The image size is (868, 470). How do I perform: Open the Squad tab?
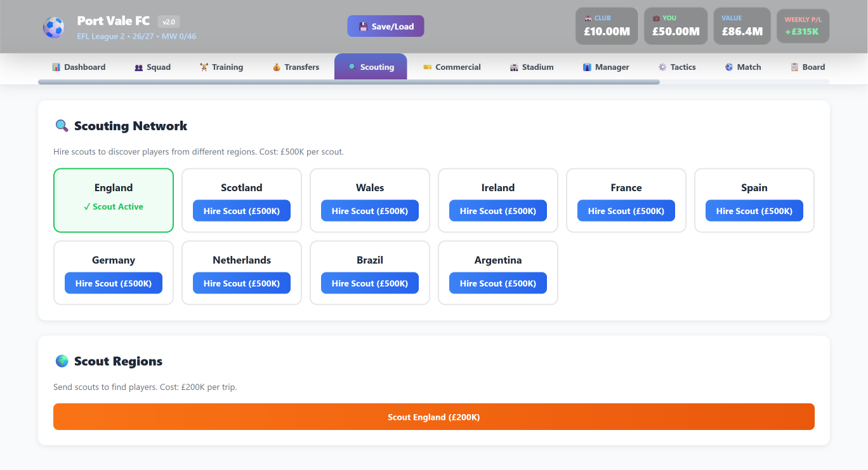tap(152, 67)
